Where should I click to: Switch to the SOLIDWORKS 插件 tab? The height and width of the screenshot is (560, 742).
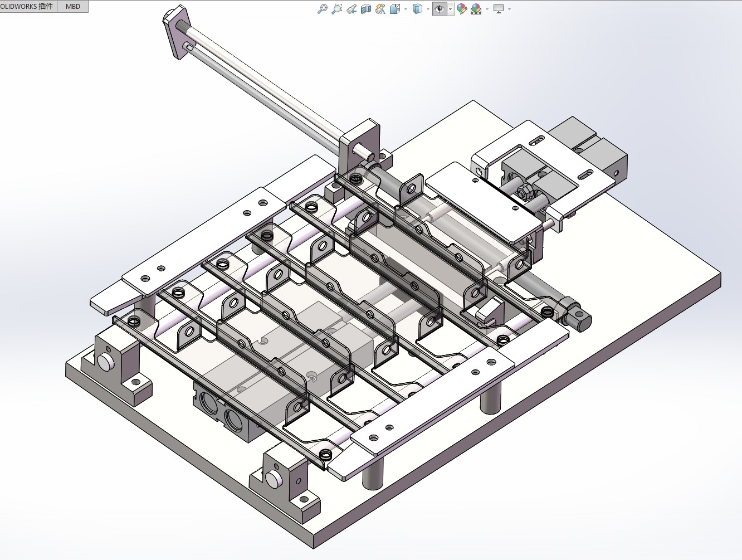pos(28,7)
